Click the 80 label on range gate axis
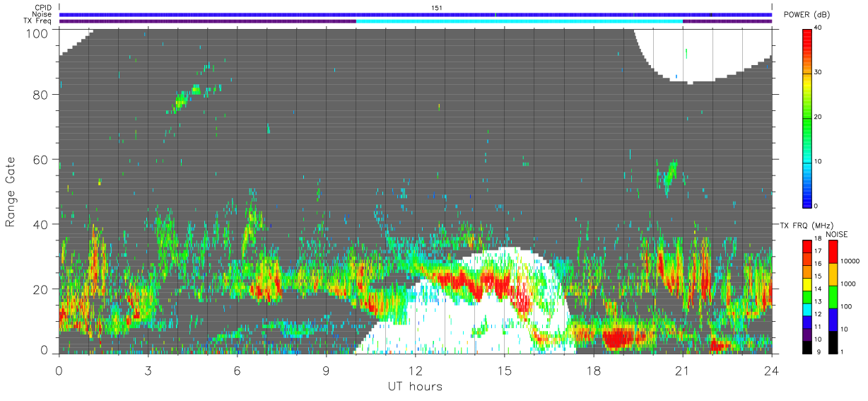The image size is (868, 401). pos(42,95)
